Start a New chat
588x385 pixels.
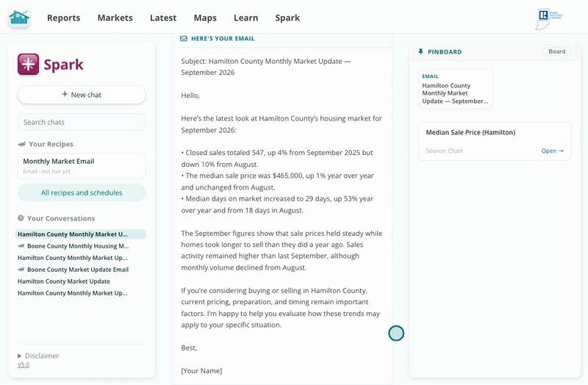[x=82, y=95]
